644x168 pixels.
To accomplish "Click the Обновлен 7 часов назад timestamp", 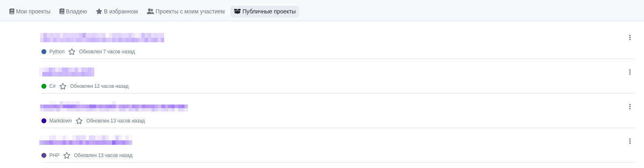I will coord(107,52).
